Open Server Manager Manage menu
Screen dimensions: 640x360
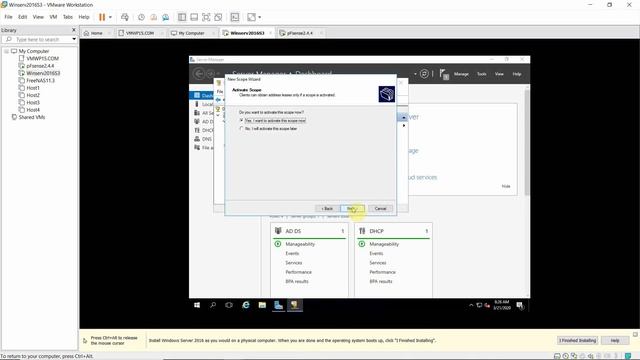pos(461,74)
